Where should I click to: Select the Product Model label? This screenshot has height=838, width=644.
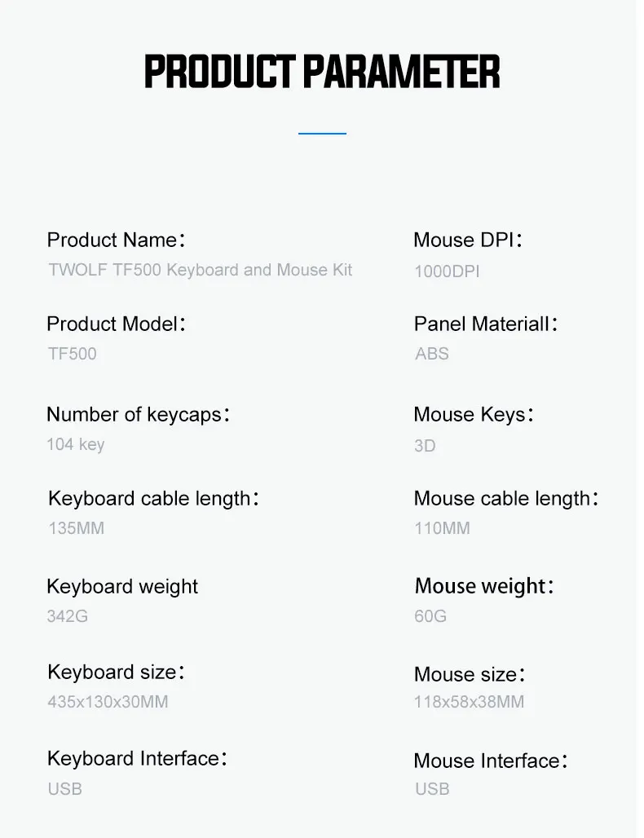(116, 324)
